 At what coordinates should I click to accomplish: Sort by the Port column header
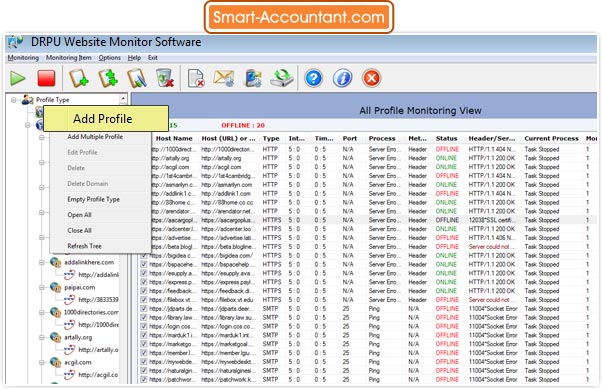tap(349, 138)
